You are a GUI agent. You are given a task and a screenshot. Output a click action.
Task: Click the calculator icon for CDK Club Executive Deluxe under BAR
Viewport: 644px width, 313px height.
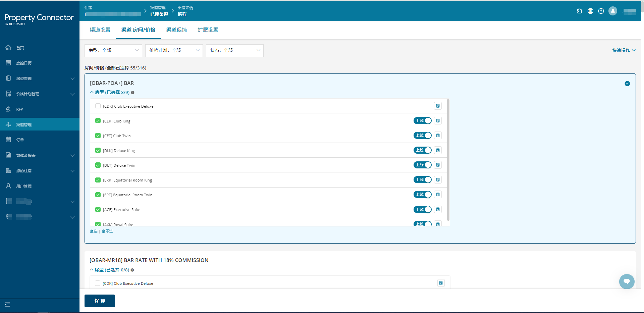click(438, 106)
